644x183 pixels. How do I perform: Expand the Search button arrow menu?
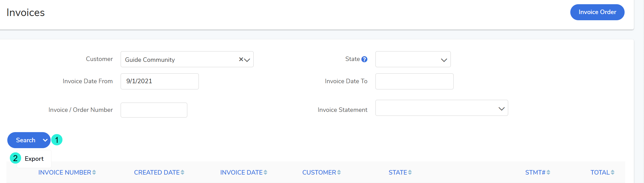point(45,140)
